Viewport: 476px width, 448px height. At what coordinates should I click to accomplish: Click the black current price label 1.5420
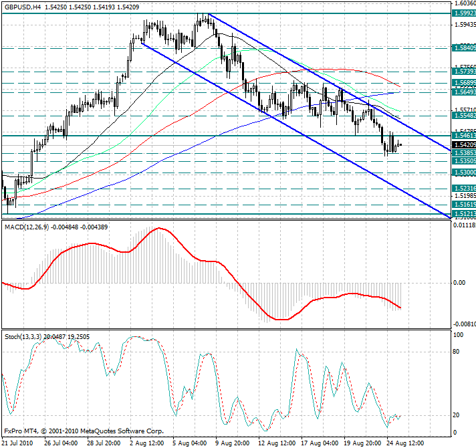click(x=464, y=145)
